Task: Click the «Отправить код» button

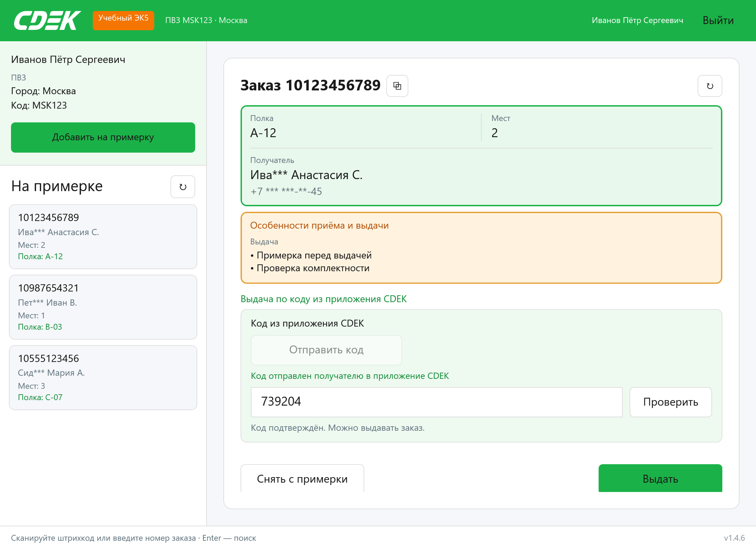Action: (326, 350)
